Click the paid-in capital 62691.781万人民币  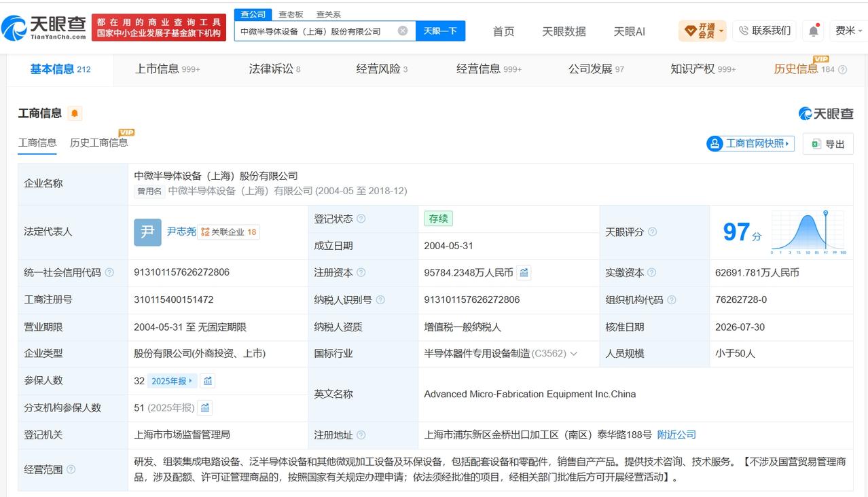click(x=757, y=273)
